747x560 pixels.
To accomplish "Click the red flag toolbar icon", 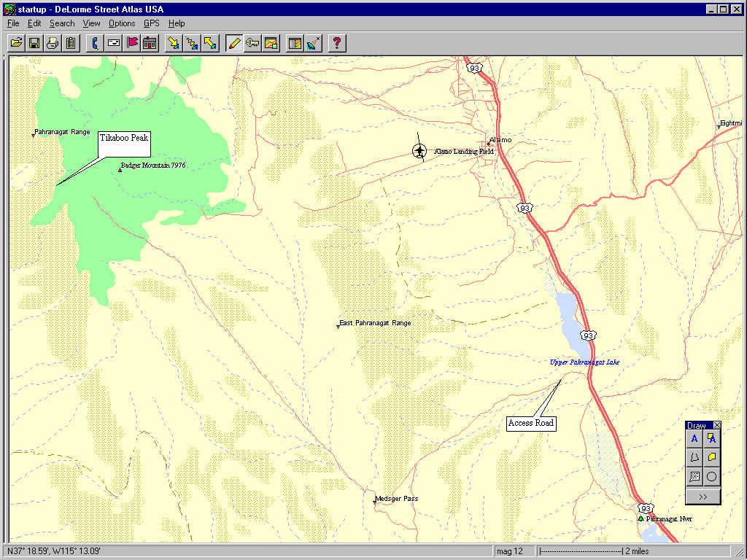I will 132,43.
